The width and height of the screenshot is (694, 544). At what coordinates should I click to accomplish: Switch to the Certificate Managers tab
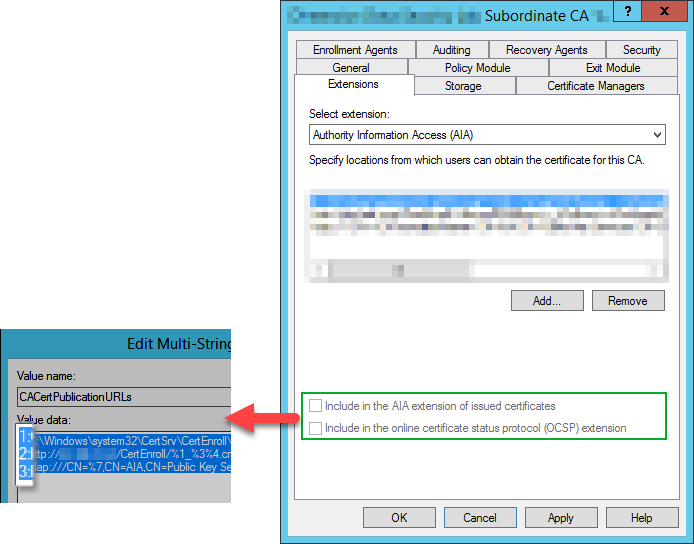tap(595, 86)
